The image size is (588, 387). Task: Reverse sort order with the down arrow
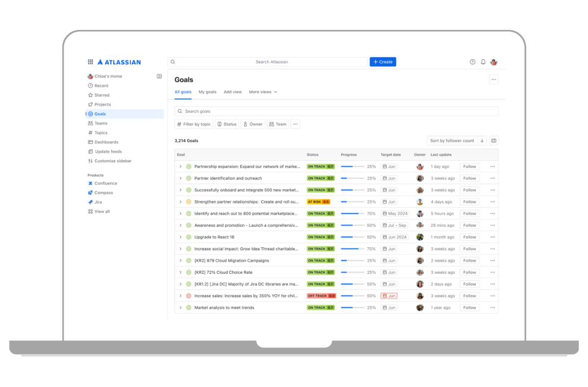482,141
